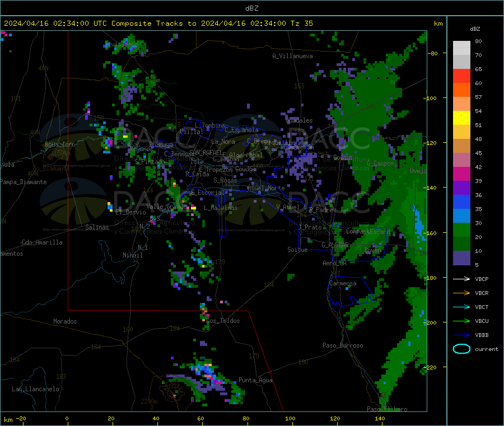The image size is (504, 426).
Task: Click the Punta_Agua location label
Action: click(x=255, y=380)
